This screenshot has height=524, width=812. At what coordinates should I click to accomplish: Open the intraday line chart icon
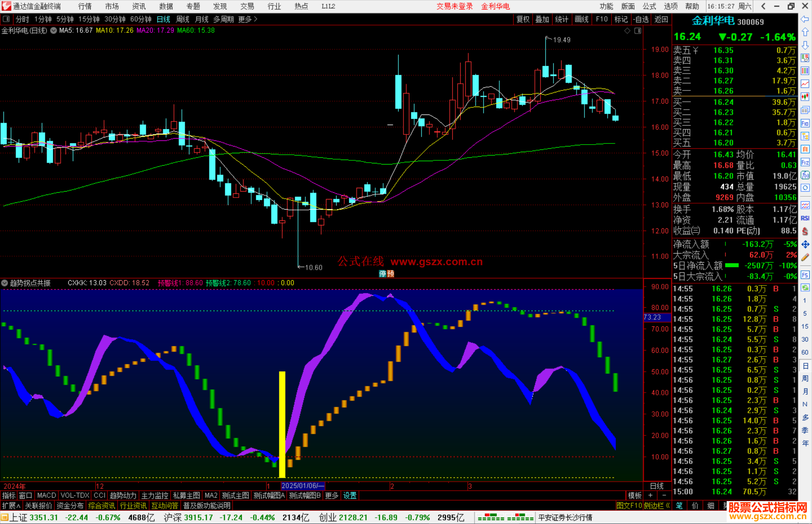coord(805,84)
